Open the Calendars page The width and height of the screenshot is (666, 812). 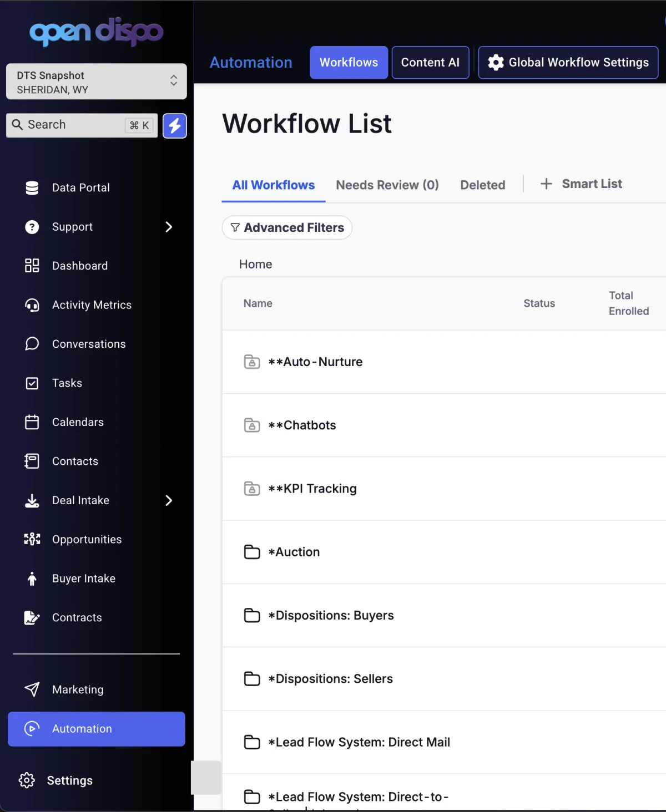(78, 423)
